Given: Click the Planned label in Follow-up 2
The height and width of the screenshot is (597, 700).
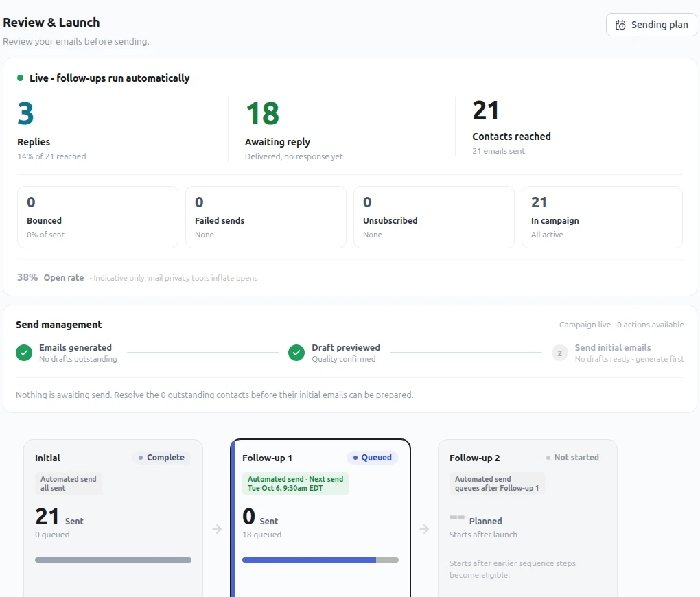Looking at the screenshot, I should click(x=485, y=521).
